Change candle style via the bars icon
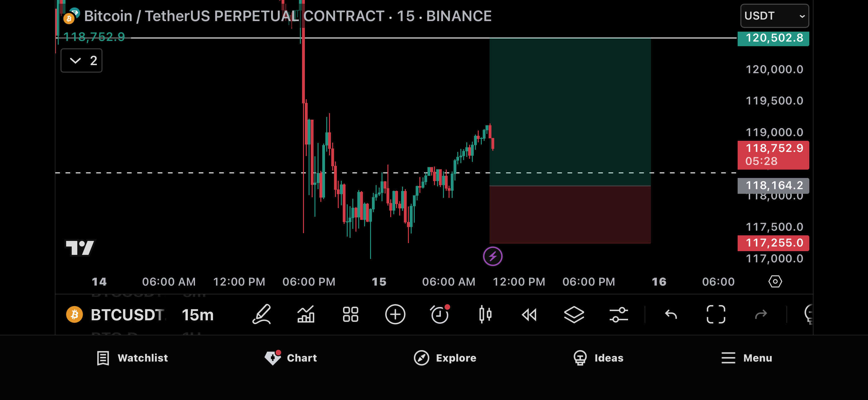This screenshot has width=868, height=400. pos(485,315)
